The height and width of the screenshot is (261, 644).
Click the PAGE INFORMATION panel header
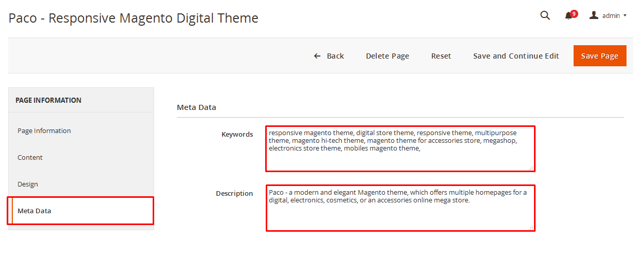click(x=81, y=100)
